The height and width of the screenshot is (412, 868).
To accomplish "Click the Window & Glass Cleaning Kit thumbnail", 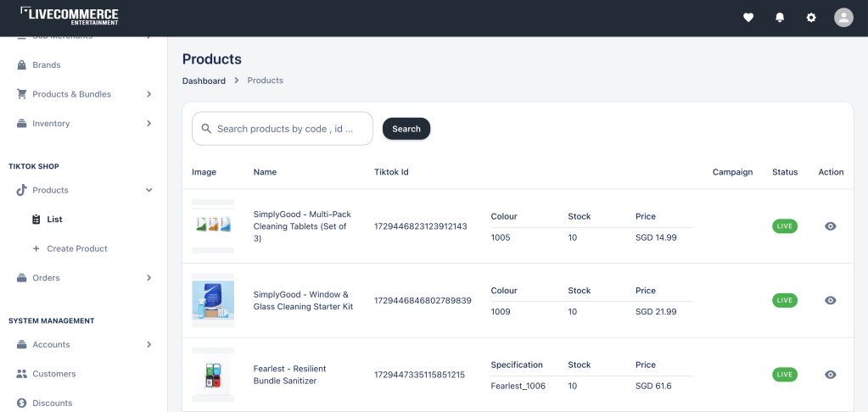I will click(x=213, y=300).
